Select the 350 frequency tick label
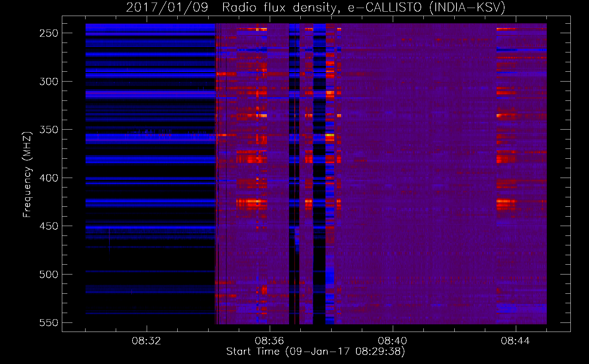This screenshot has width=589, height=364. click(49, 130)
